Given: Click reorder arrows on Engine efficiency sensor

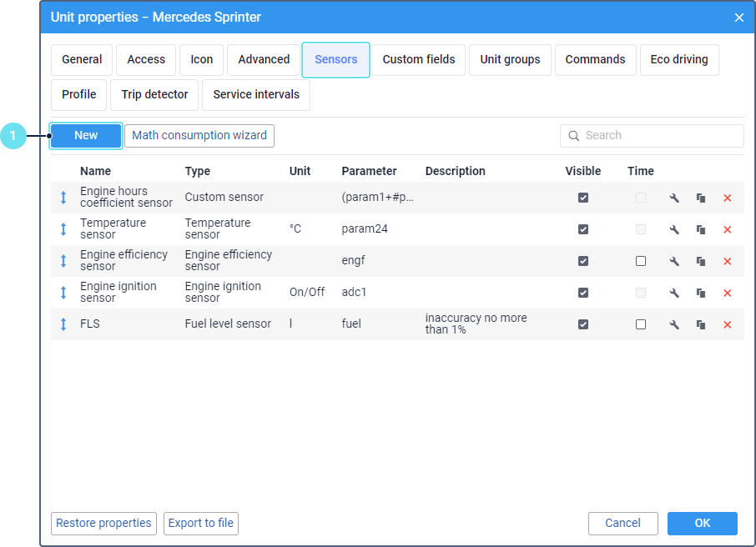Looking at the screenshot, I should tap(63, 261).
